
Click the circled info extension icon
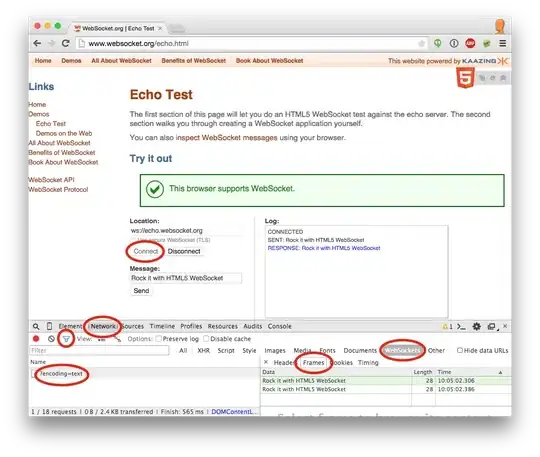point(454,43)
